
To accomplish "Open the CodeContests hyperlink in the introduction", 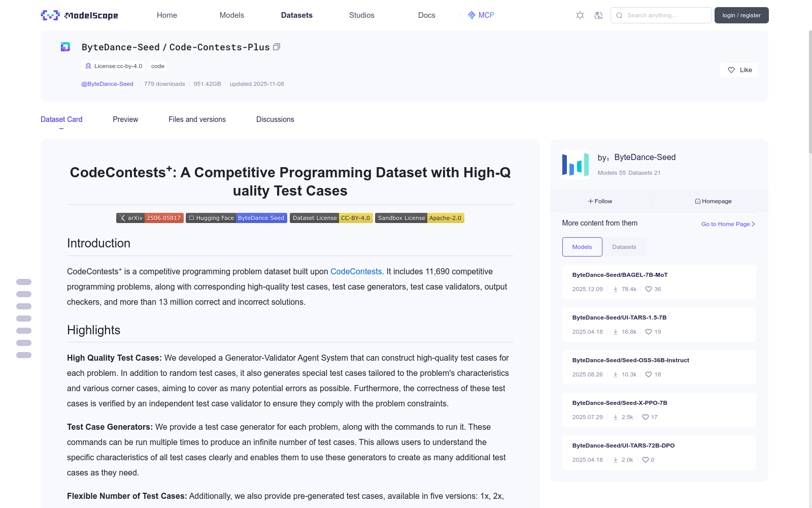I will click(356, 271).
